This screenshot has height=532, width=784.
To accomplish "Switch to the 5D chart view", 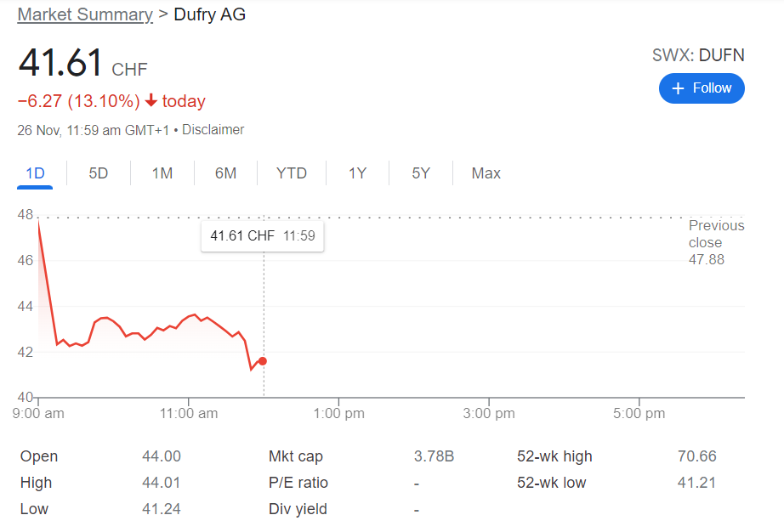I will point(98,173).
